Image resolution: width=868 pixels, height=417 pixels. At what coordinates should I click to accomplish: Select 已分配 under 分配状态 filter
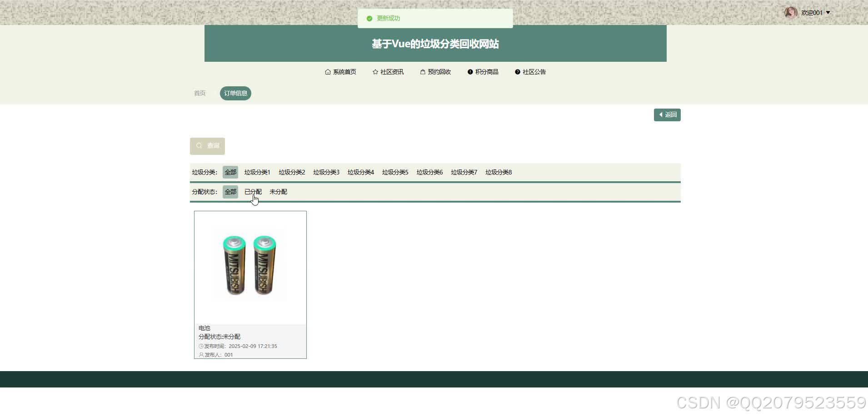[x=253, y=191]
